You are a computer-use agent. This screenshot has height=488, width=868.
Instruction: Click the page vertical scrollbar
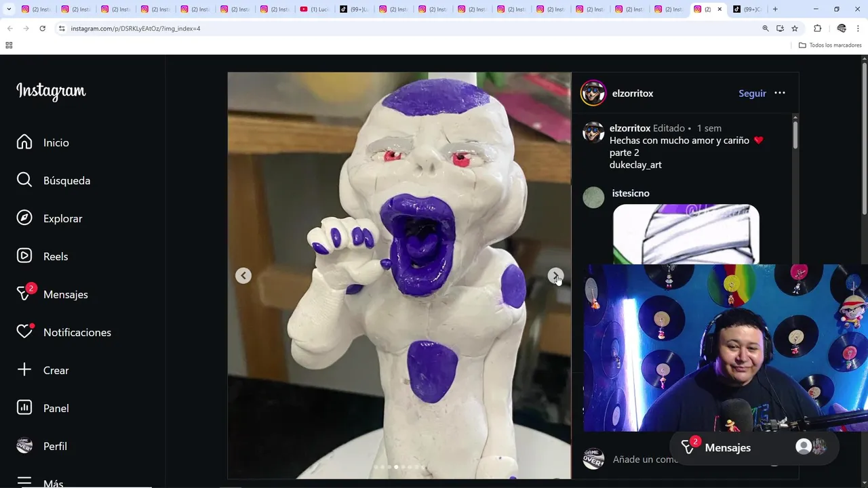point(865,139)
